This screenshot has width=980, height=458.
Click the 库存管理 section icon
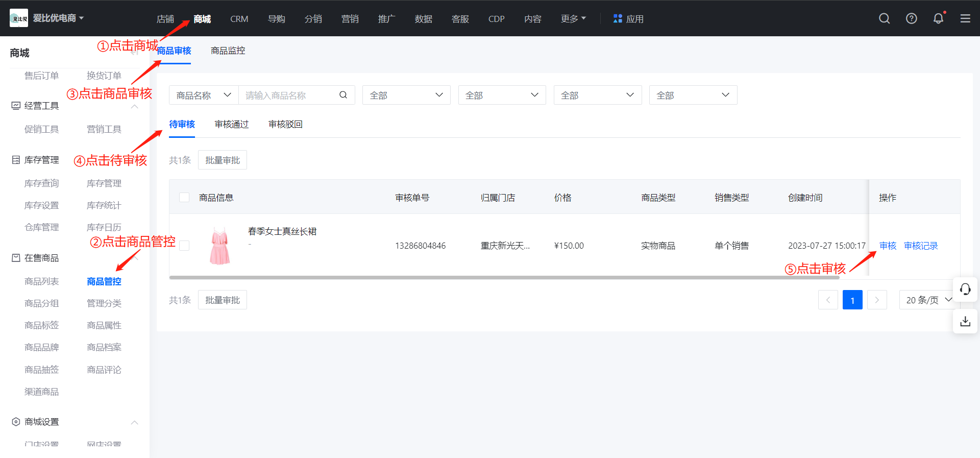[x=16, y=160]
